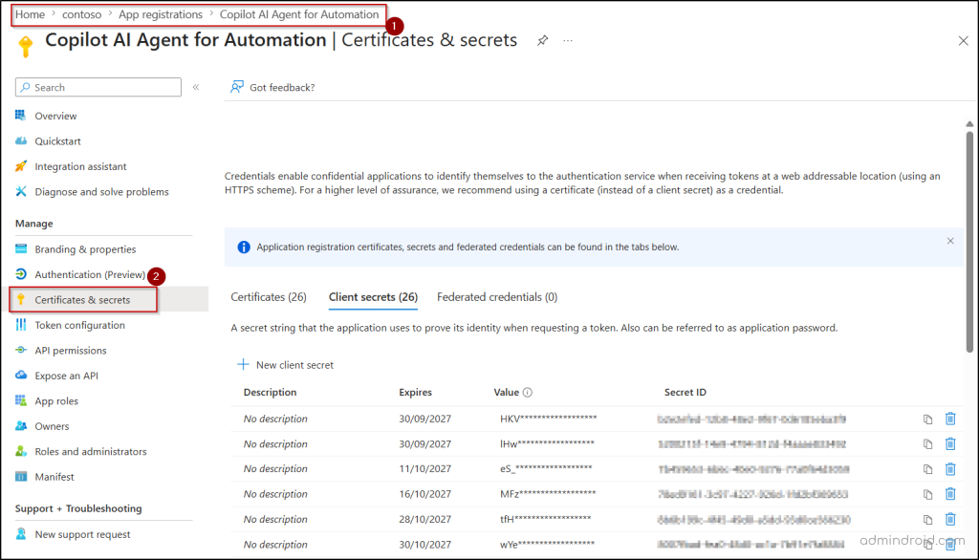Viewport: 979px width, 560px height.
Task: Click the App roles icon
Action: 21,400
